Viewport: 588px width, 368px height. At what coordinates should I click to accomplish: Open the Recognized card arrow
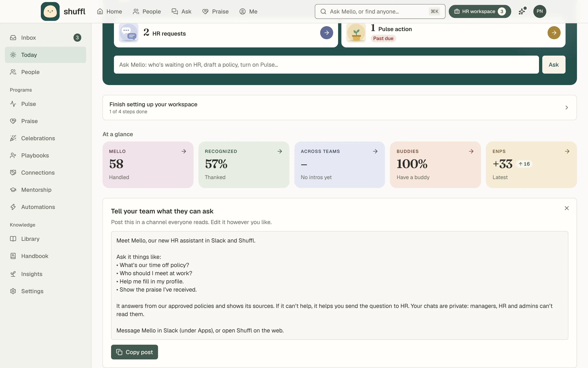280,151
